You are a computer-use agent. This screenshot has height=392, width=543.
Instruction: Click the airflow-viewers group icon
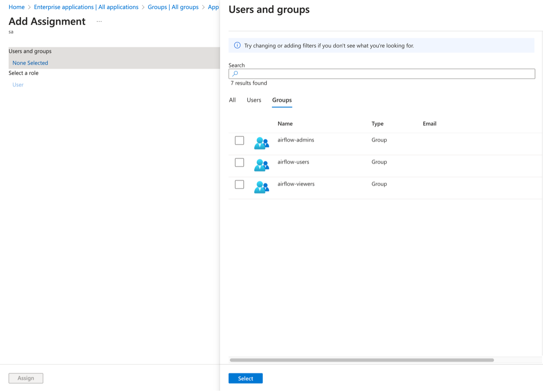click(261, 187)
